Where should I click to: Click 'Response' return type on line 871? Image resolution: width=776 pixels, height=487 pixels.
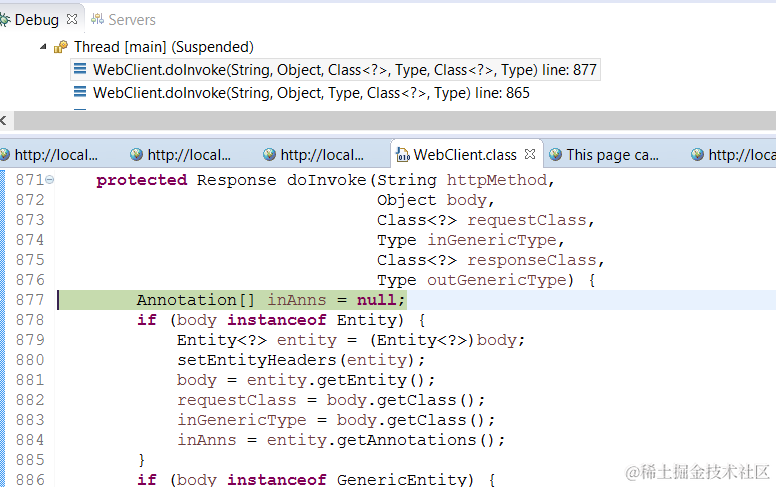(x=237, y=180)
